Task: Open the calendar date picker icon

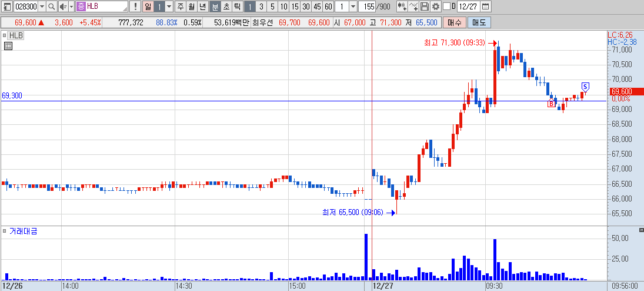Action: pos(485,6)
